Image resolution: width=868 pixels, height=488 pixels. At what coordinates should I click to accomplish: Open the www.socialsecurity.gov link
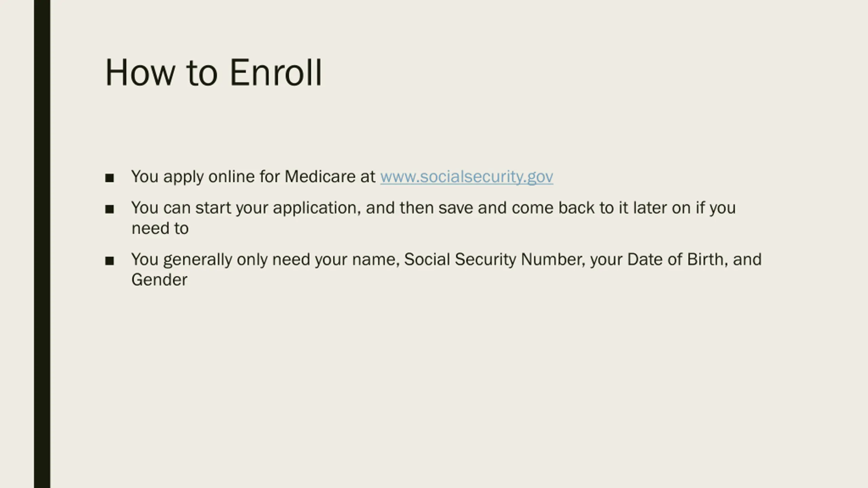point(467,177)
